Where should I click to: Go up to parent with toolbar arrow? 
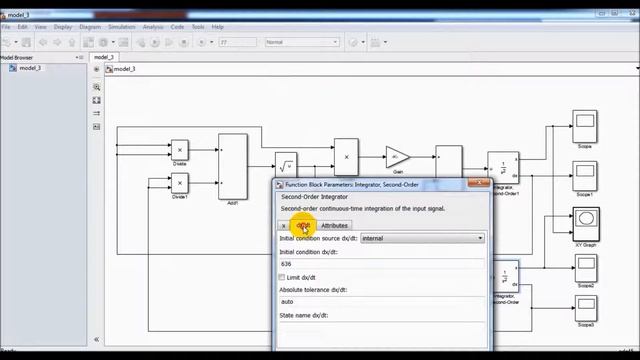pyautogui.click(x=72, y=42)
